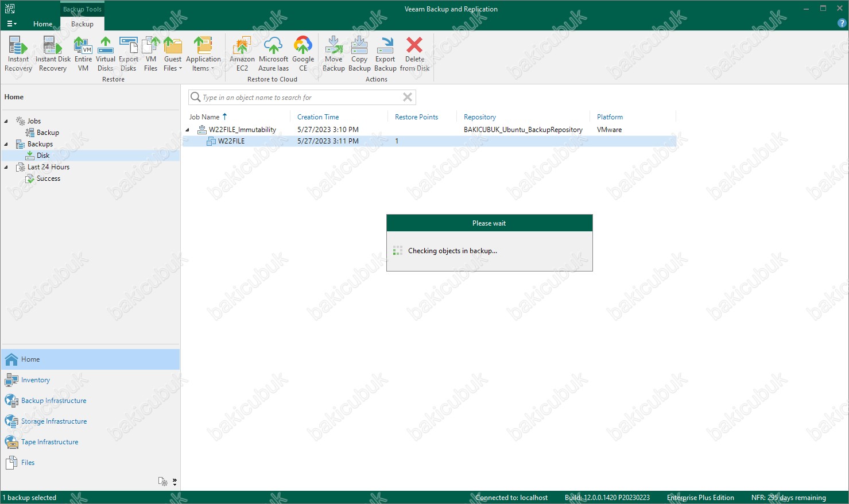The width and height of the screenshot is (849, 504).
Task: Click Move Backup action
Action: click(x=334, y=54)
